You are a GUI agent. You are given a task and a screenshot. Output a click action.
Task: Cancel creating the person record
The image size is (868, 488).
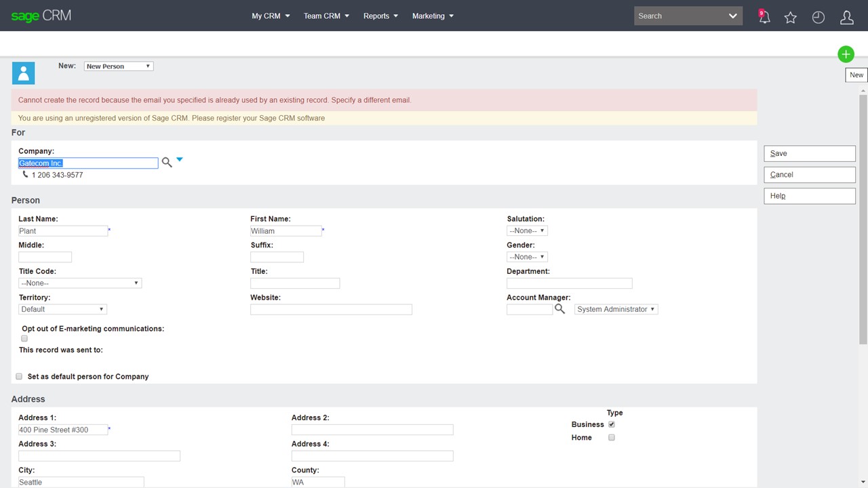click(x=809, y=174)
